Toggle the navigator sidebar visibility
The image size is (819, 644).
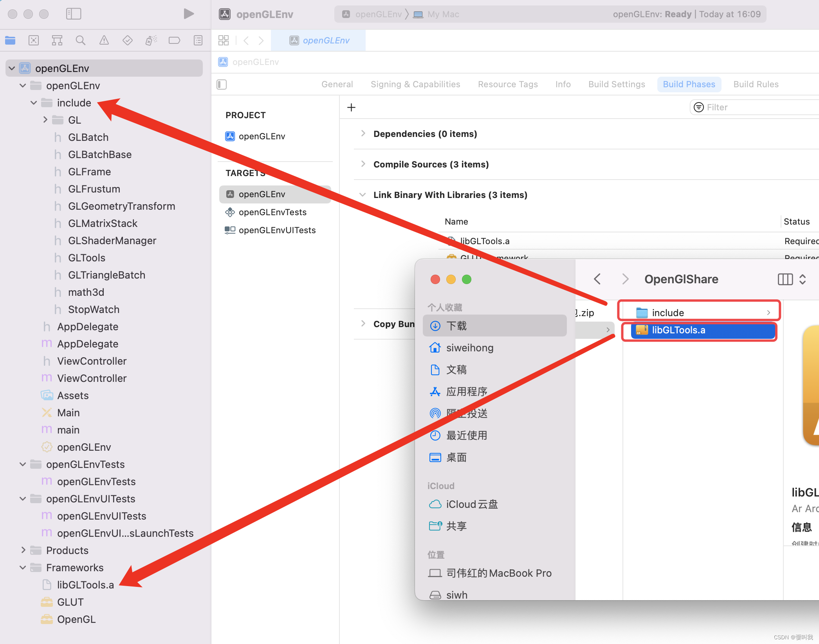pos(74,14)
